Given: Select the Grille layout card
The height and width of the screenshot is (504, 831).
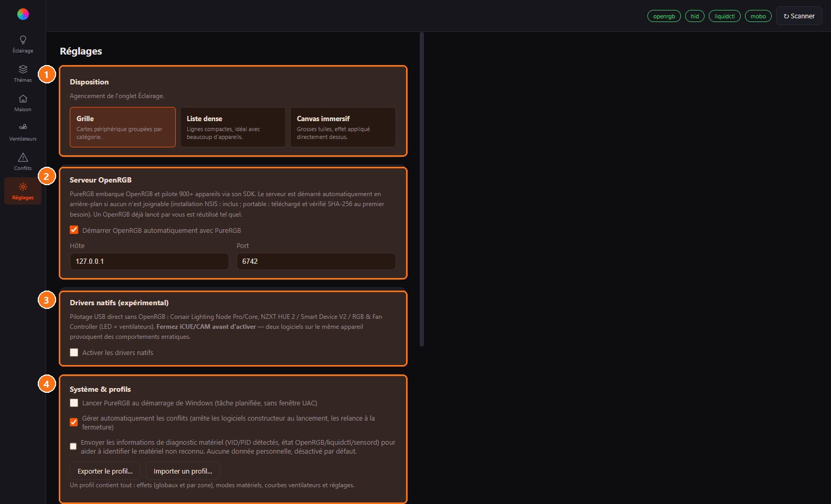Looking at the screenshot, I should click(123, 127).
